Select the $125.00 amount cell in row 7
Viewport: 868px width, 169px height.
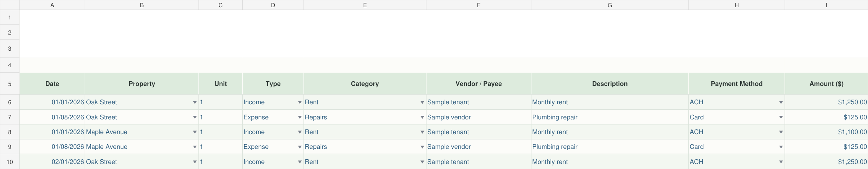pos(827,117)
